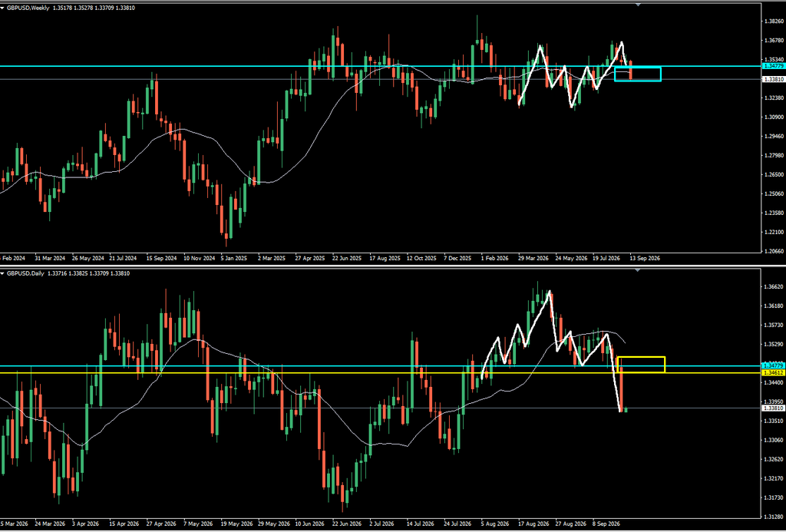
Task: Click the GBPUSD,Daily chart title text
Action: coord(25,273)
